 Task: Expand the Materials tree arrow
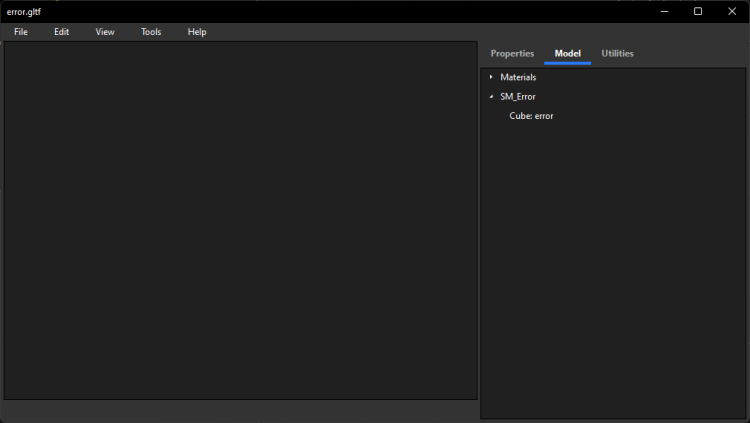click(x=491, y=77)
